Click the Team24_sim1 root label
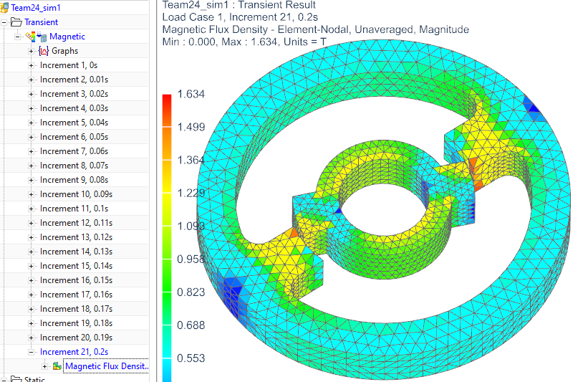 coord(35,7)
